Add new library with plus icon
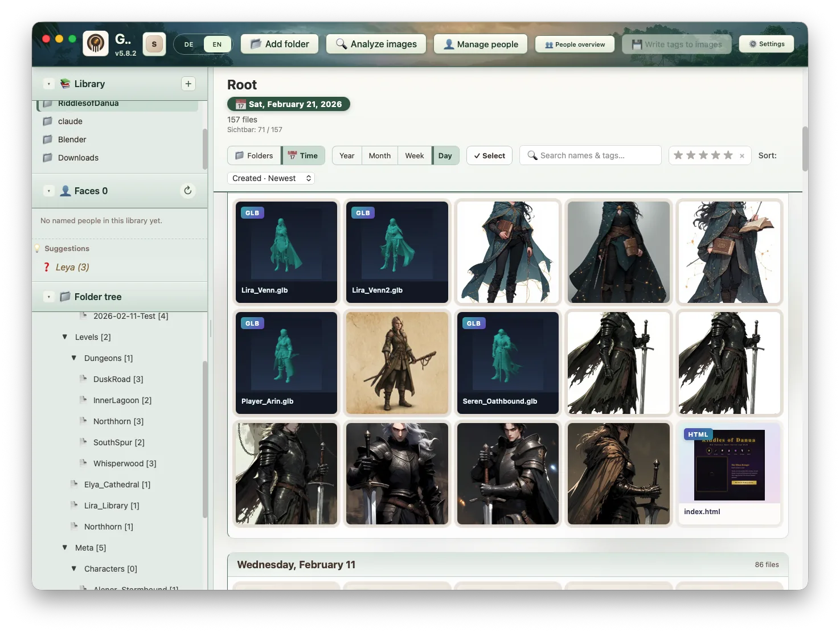 (189, 84)
